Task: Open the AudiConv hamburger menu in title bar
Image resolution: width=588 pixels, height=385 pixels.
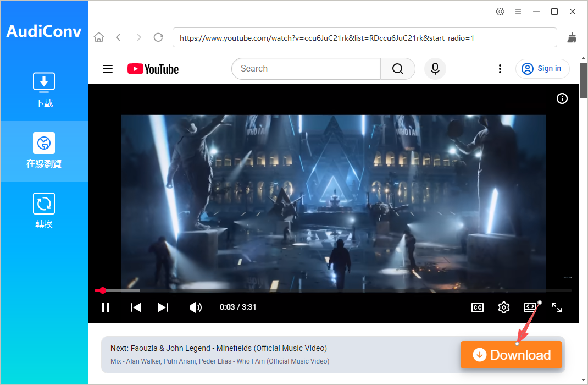Action: [x=518, y=12]
